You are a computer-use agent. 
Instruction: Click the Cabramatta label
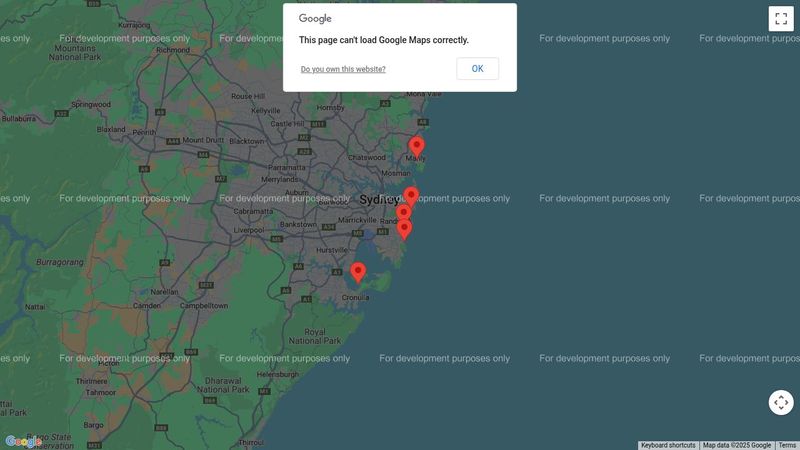pos(253,211)
